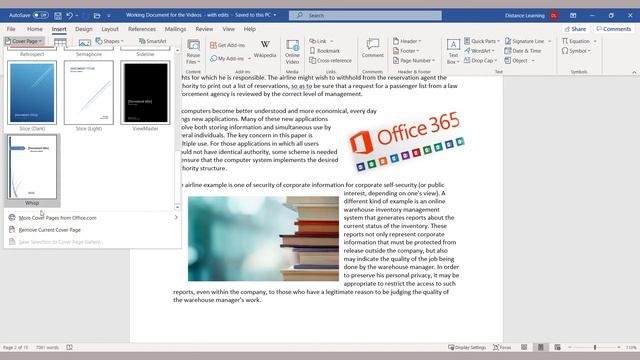Switch to the Design tab
This screenshot has width=640, height=360.
84,29
